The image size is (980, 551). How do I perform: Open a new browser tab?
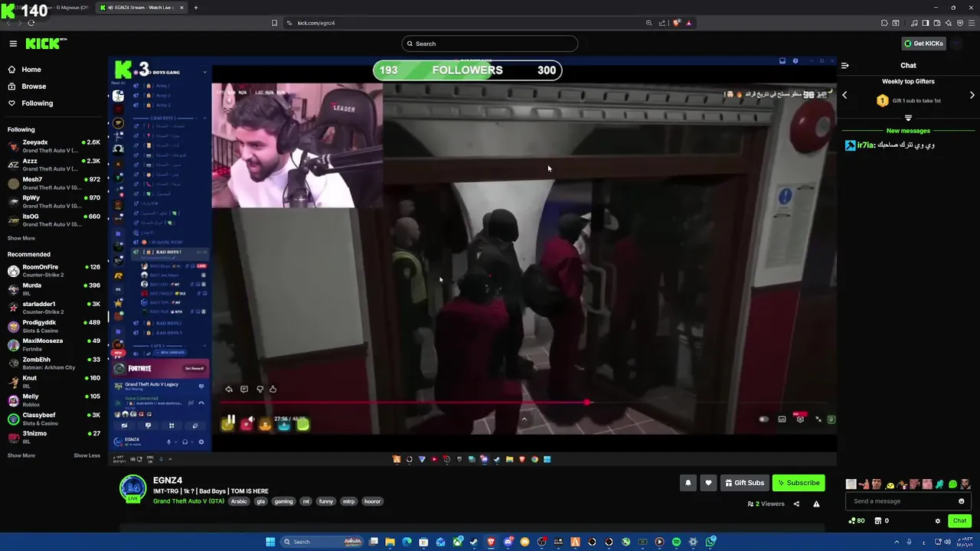coord(196,8)
